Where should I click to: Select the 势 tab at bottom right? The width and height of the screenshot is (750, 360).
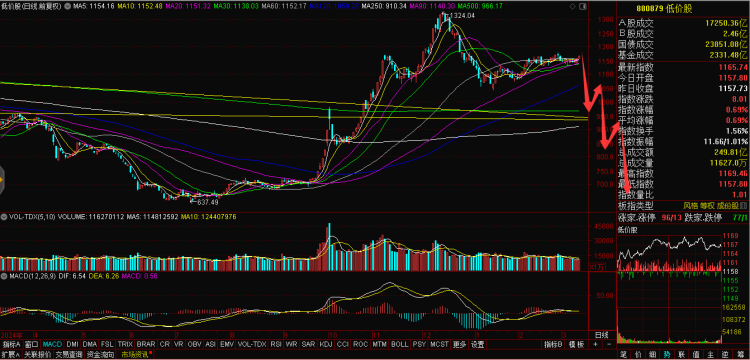click(667, 355)
